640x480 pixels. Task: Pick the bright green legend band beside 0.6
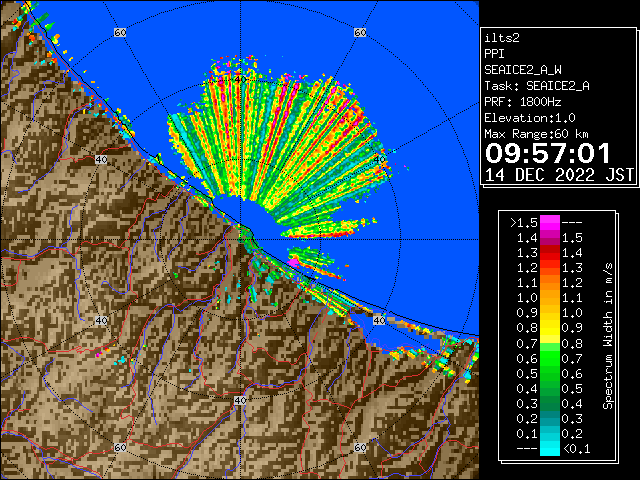550,358
